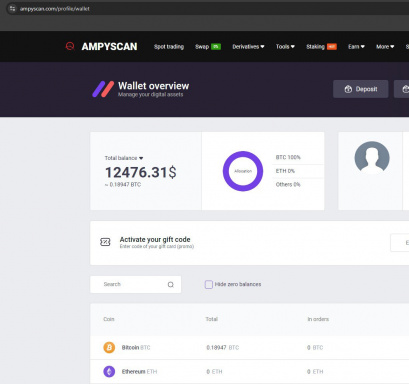The image size is (409, 384).
Task: Click the Coin column header
Action: (109, 319)
